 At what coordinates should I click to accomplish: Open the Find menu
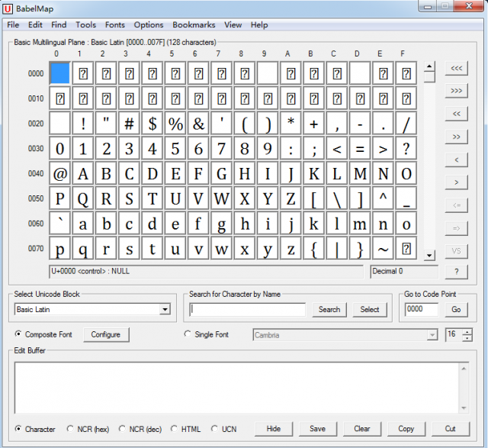point(59,25)
